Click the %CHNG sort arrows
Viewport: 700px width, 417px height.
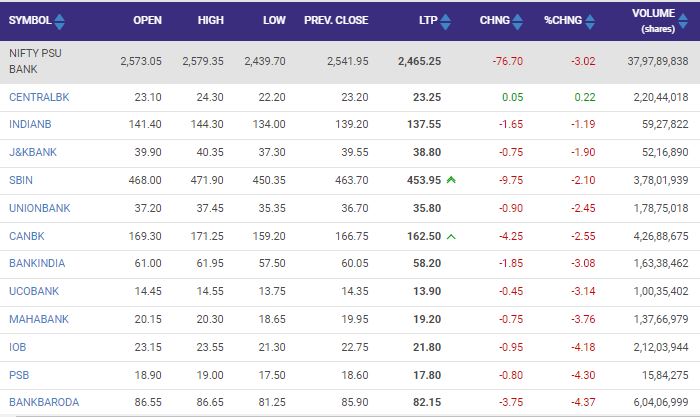tap(589, 20)
